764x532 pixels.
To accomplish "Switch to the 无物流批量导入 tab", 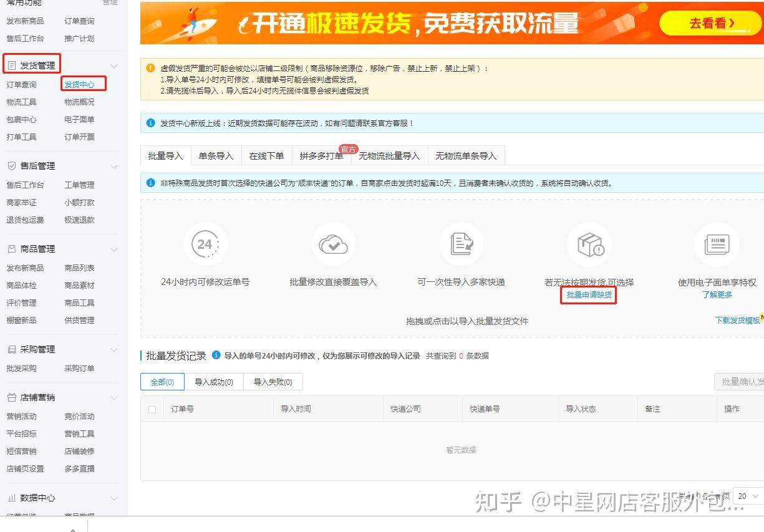I will tap(389, 156).
